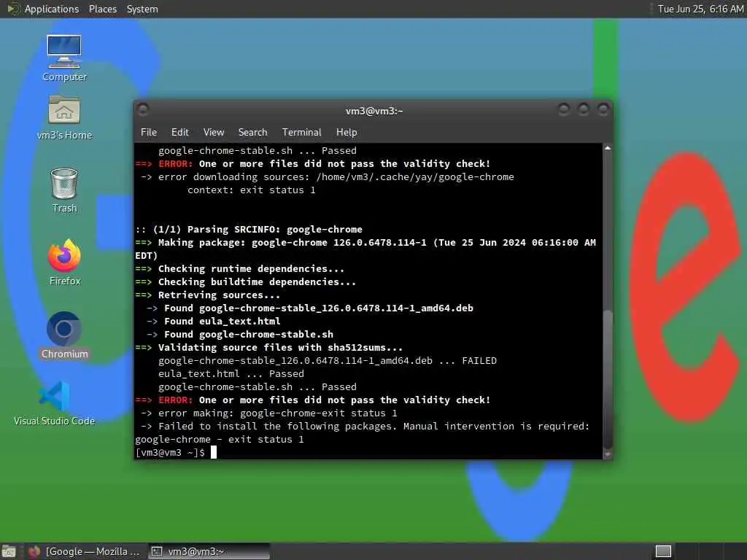Click the terminal scrollbar down arrow

[x=608, y=455]
